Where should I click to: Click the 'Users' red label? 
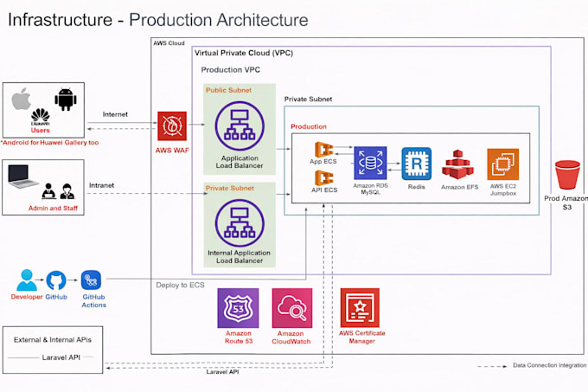(40, 130)
